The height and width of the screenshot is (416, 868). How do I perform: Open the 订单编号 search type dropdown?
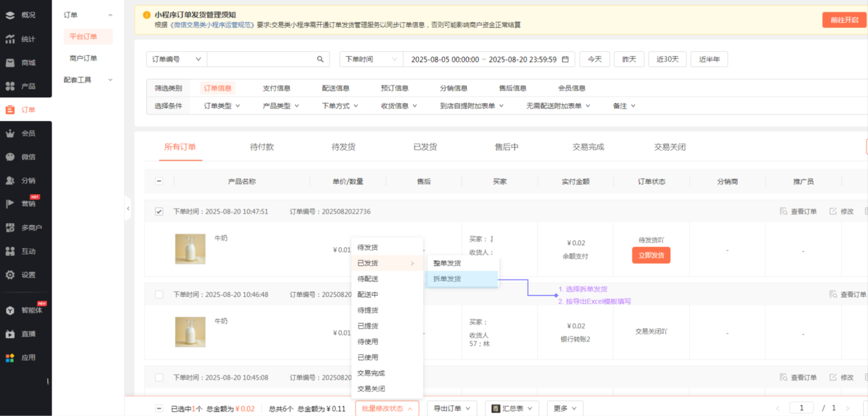pos(177,59)
